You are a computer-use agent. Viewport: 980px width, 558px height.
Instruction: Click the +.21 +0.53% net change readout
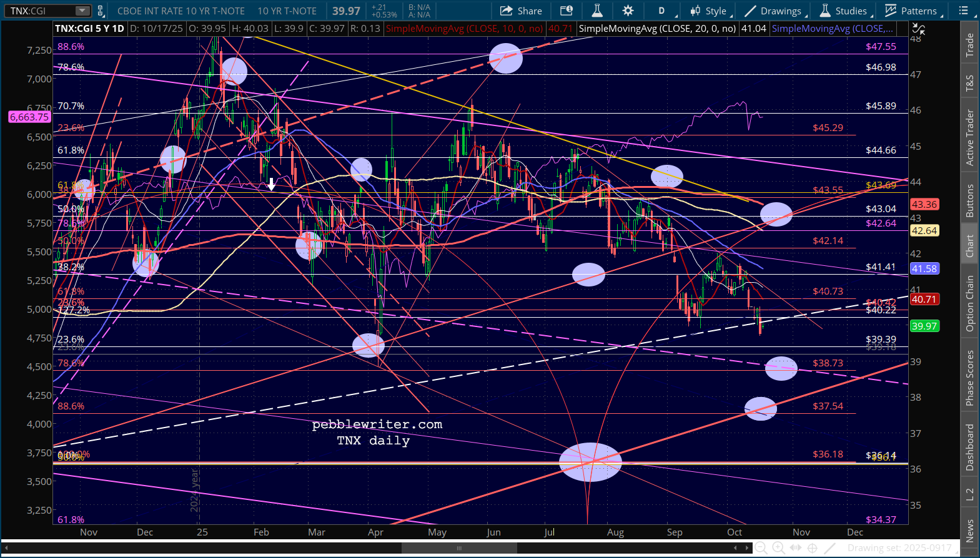click(384, 11)
